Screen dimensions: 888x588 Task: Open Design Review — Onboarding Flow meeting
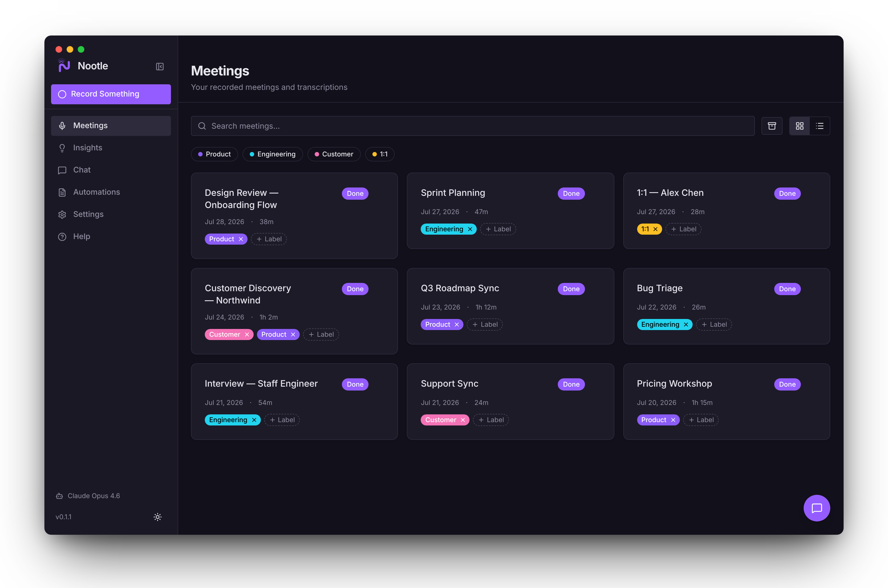pos(242,199)
